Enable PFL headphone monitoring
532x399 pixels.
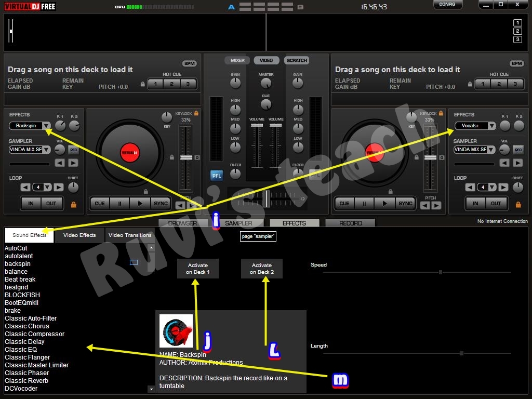click(216, 175)
